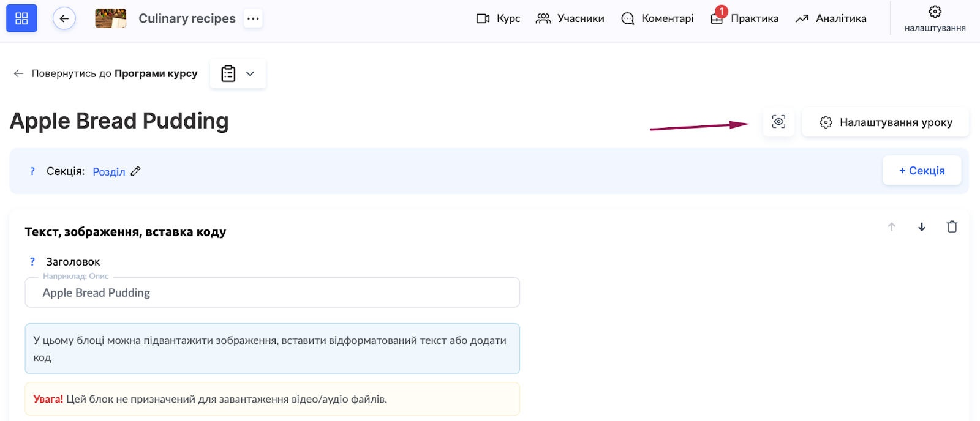Image resolution: width=980 pixels, height=421 pixels.
Task: Edit section name with pencil icon
Action: (x=136, y=171)
